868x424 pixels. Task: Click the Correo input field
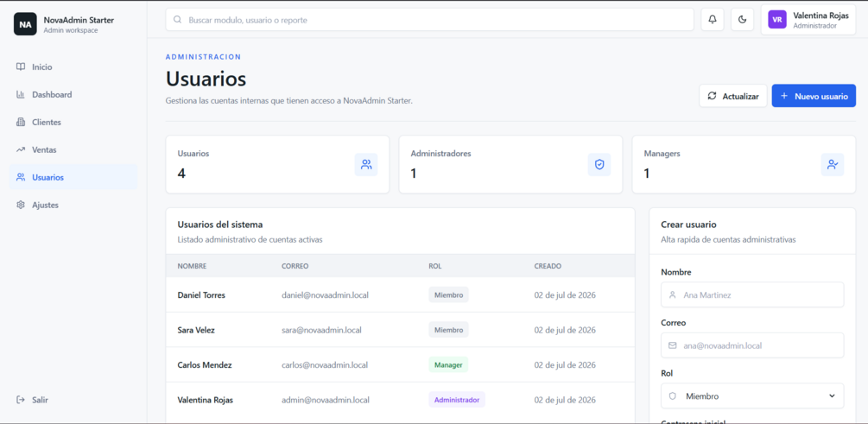point(752,345)
